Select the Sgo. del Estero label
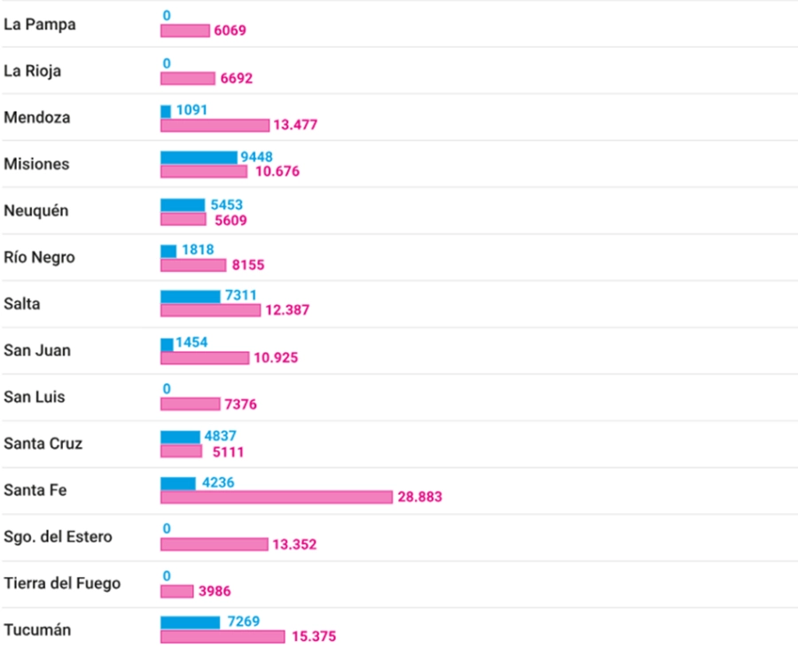The image size is (798, 672). (58, 536)
